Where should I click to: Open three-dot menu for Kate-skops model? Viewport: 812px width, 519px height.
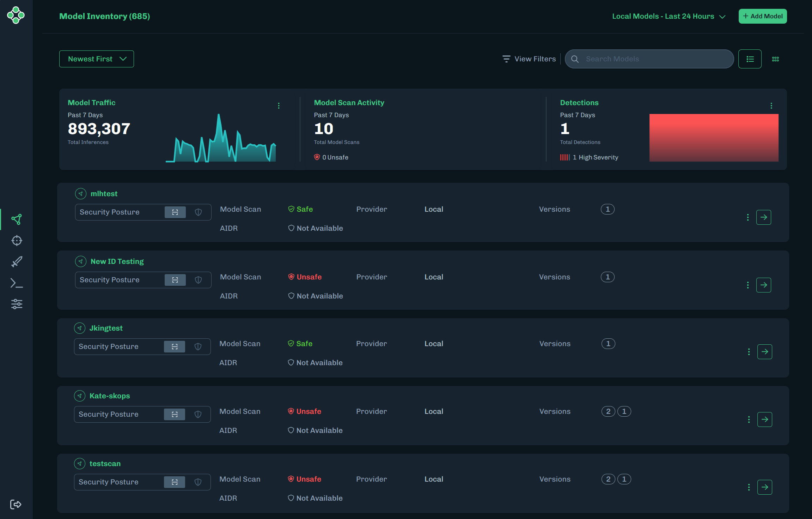tap(749, 420)
